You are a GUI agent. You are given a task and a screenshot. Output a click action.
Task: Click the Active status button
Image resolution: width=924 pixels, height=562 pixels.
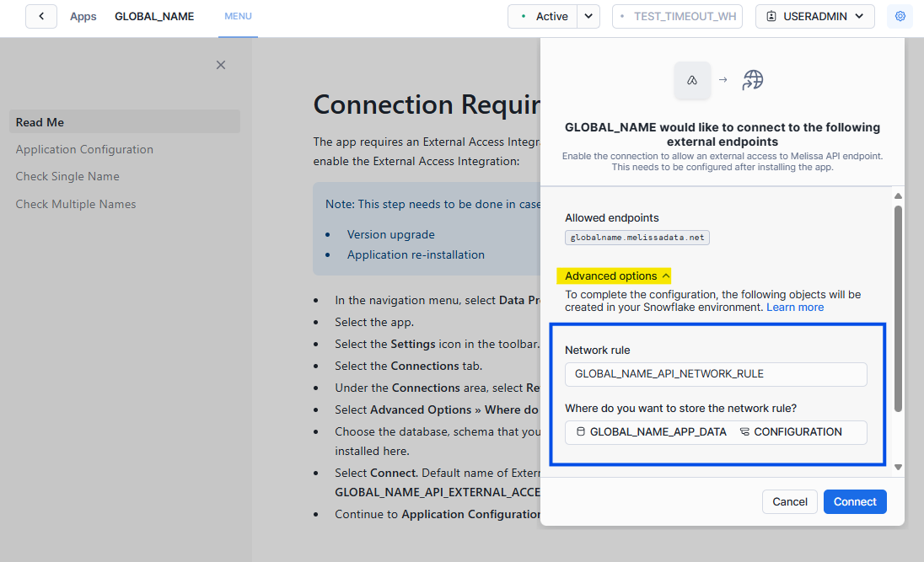tap(543, 17)
